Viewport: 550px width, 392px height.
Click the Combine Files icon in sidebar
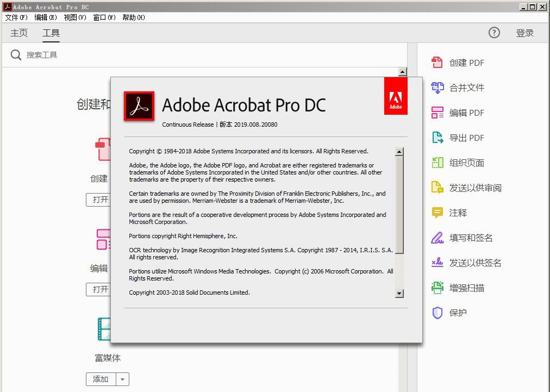point(437,88)
